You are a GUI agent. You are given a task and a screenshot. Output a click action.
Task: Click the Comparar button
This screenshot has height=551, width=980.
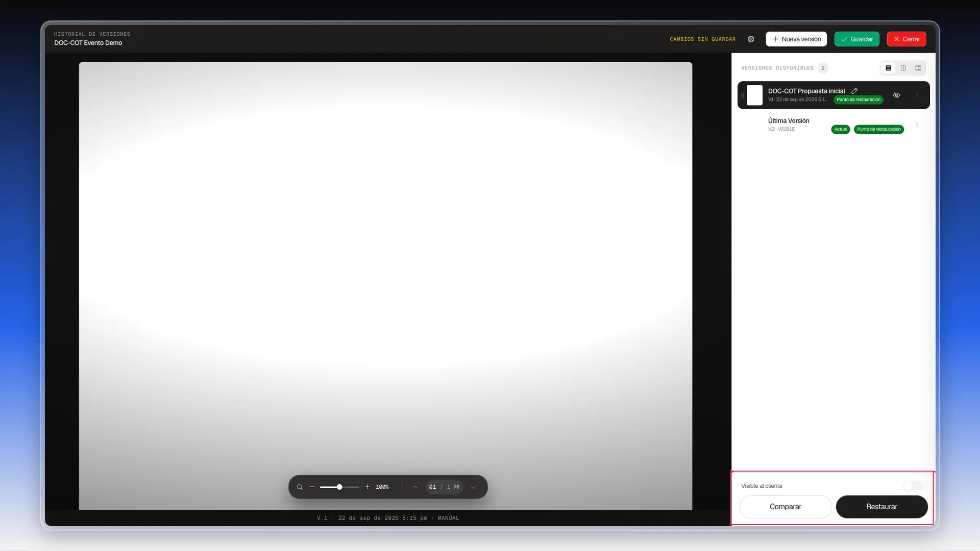(x=786, y=507)
